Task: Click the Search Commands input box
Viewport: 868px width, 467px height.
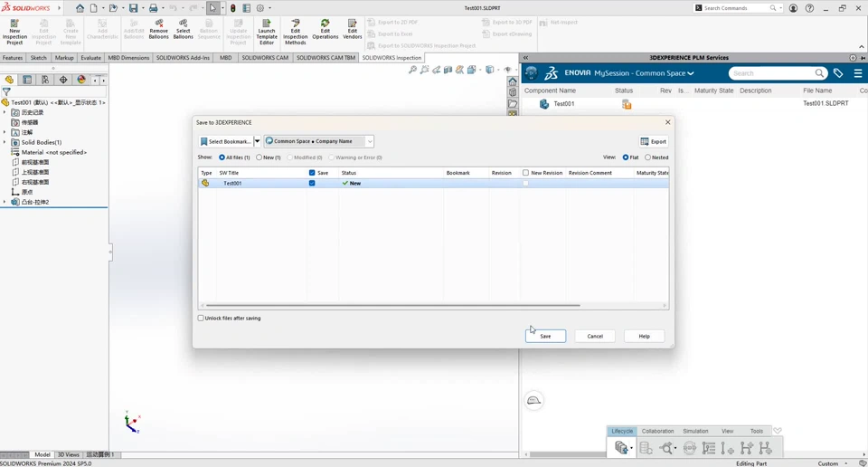Action: [x=735, y=8]
